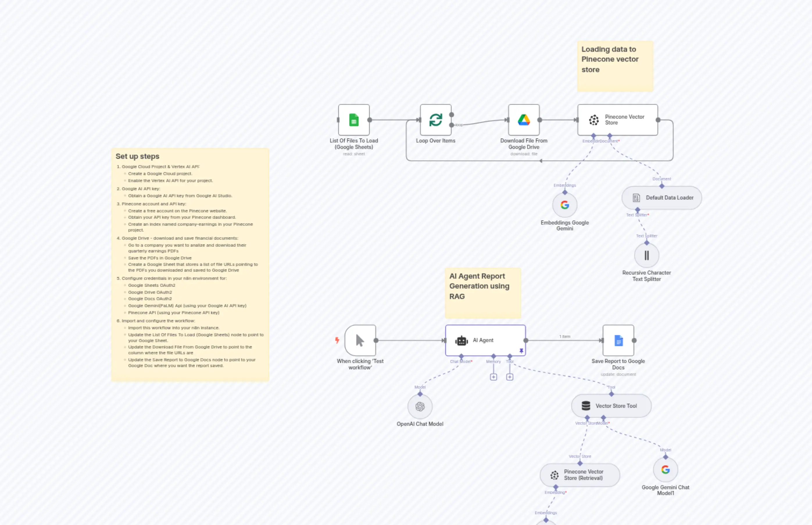This screenshot has width=812, height=525.
Task: Click the Google Gemini Chat Model1 node
Action: coord(665,470)
